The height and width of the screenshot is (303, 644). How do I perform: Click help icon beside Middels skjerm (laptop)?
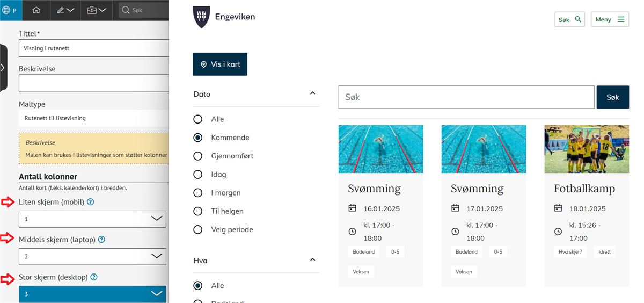click(x=101, y=240)
